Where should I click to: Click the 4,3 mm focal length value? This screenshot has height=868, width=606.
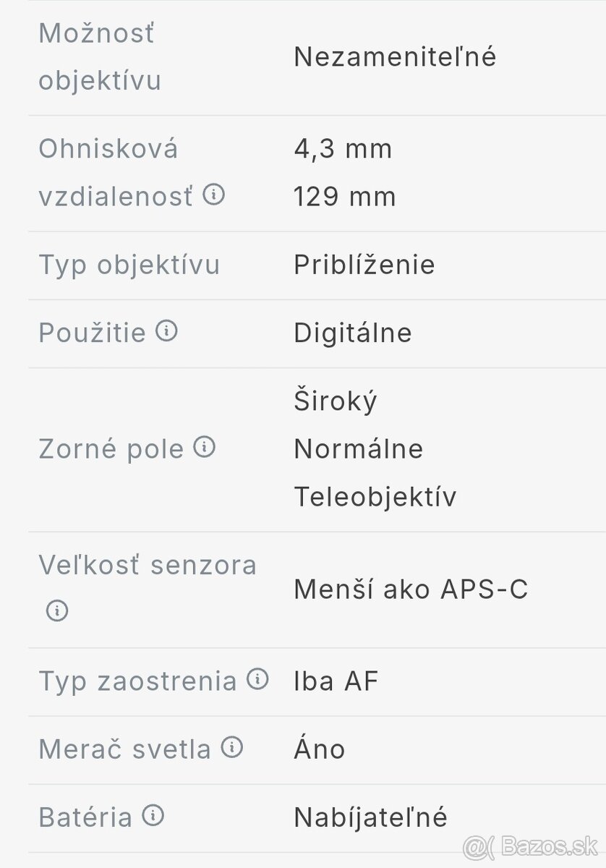click(x=343, y=149)
